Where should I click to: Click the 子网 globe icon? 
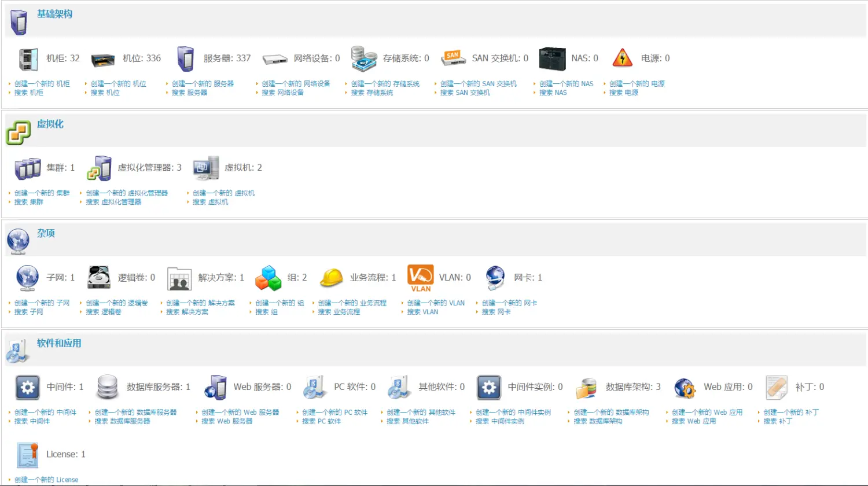click(x=28, y=278)
